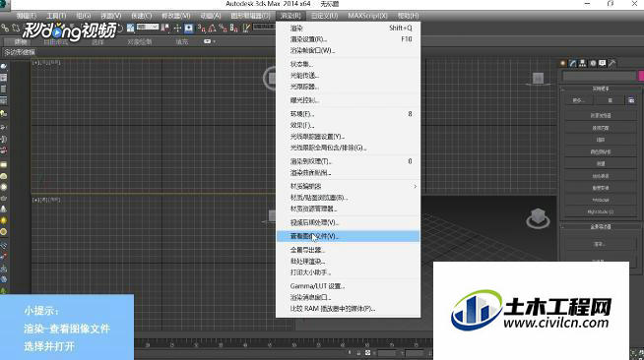Select 光能传递... menu entry

click(x=349, y=76)
